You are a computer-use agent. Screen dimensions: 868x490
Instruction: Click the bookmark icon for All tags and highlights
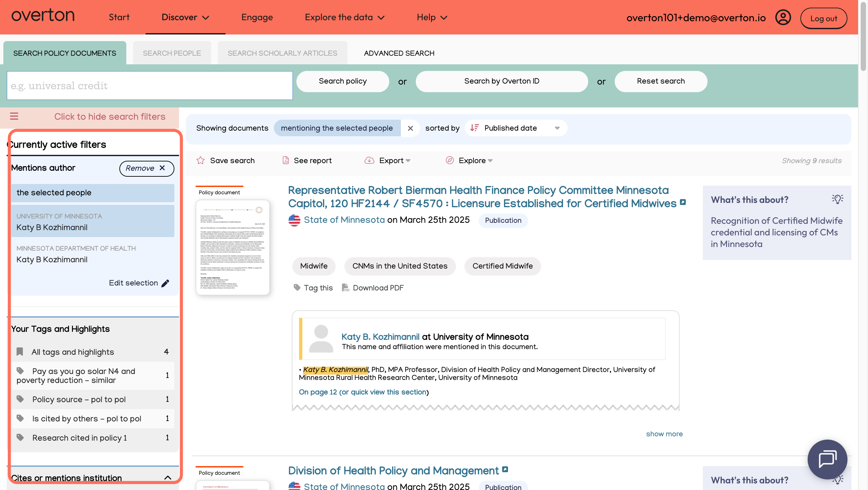(x=20, y=352)
